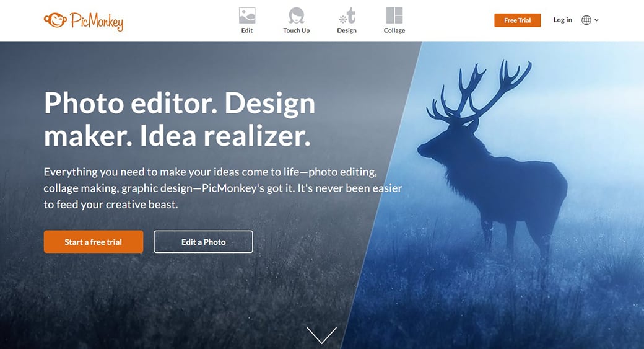Open the Collage grid icon
The height and width of the screenshot is (349, 644).
coord(394,15)
